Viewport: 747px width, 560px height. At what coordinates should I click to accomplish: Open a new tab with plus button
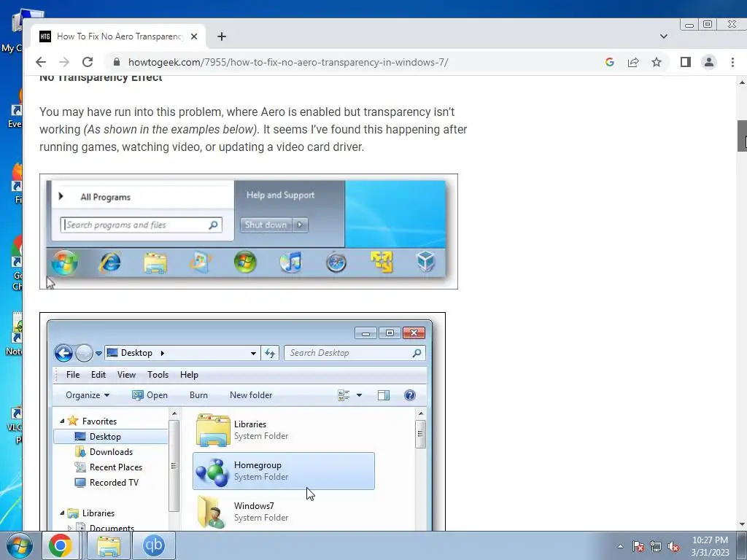click(x=222, y=36)
